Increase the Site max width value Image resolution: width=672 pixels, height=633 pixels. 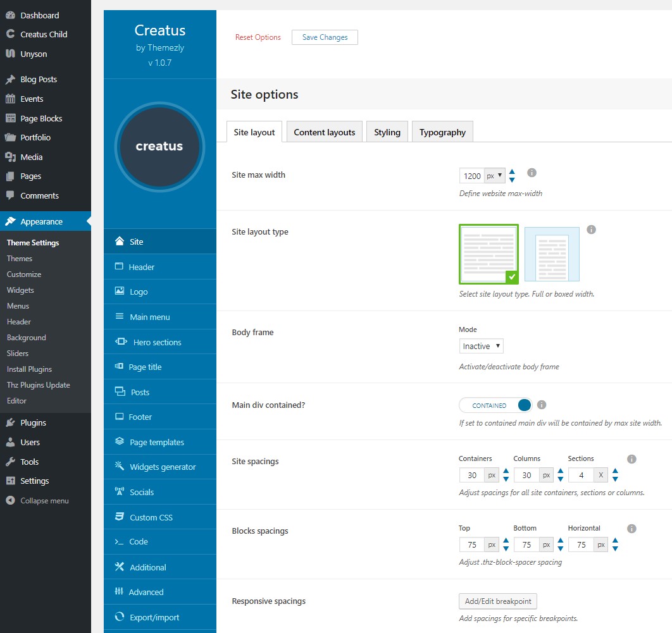point(512,171)
